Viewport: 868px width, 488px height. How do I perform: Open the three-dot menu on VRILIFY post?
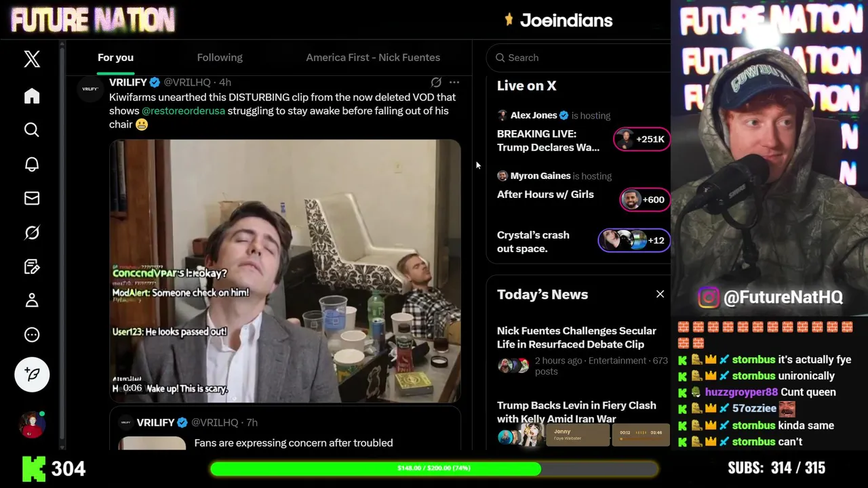point(454,82)
